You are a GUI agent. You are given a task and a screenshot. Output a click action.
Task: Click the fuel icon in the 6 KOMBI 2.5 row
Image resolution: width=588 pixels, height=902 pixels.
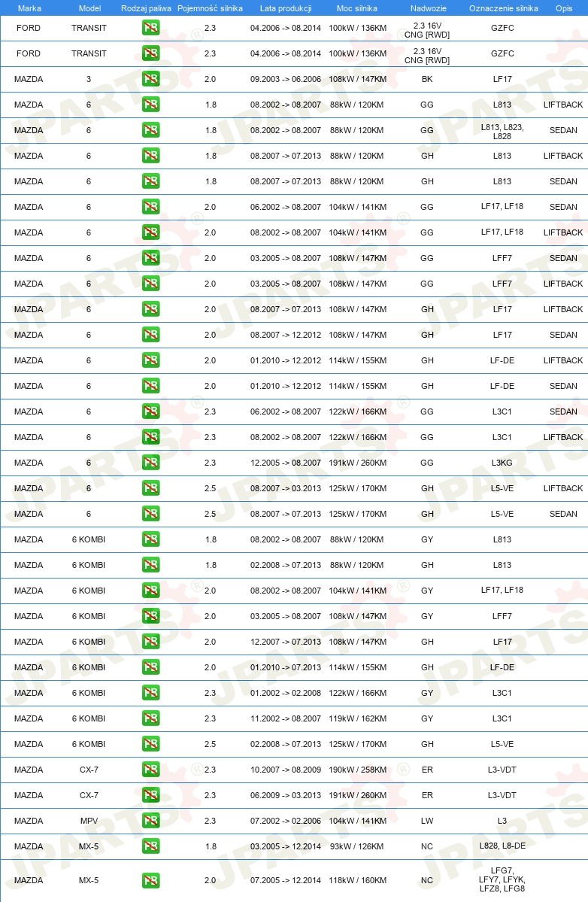tap(150, 744)
